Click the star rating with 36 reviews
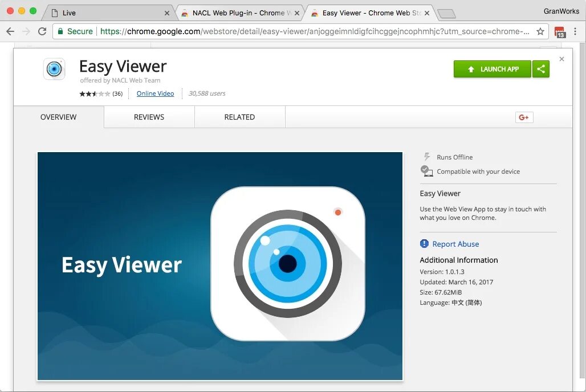 [101, 93]
